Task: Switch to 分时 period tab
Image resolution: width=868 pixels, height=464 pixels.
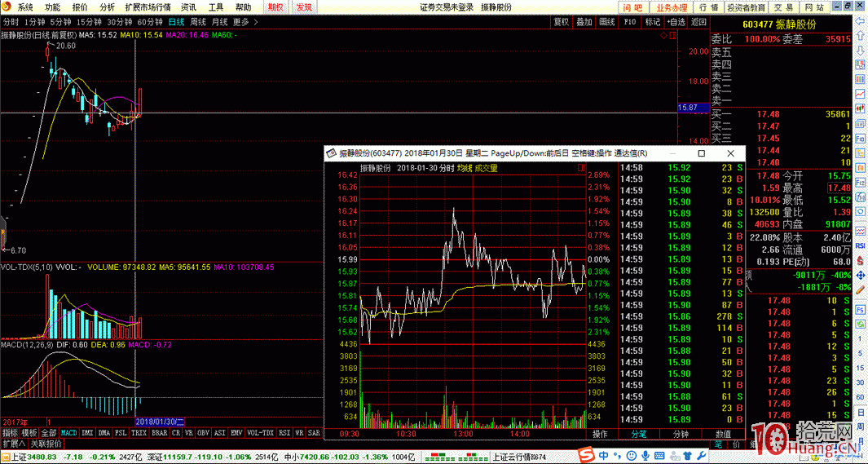Action: 11,22
